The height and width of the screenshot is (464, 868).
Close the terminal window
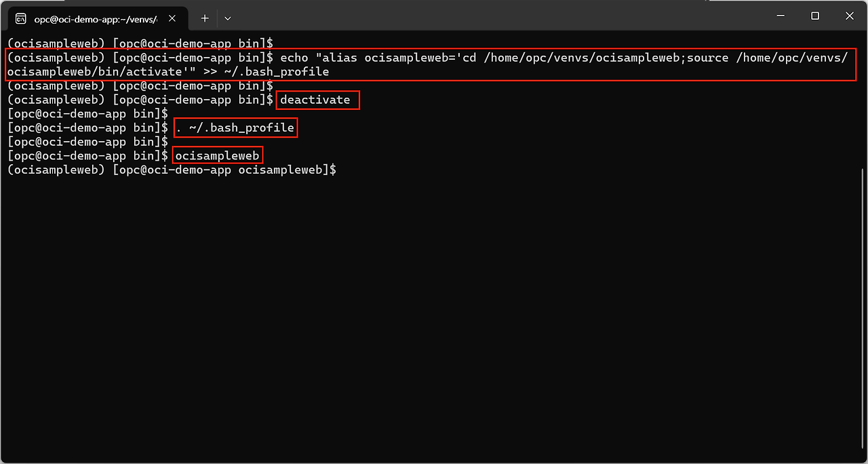(x=850, y=16)
